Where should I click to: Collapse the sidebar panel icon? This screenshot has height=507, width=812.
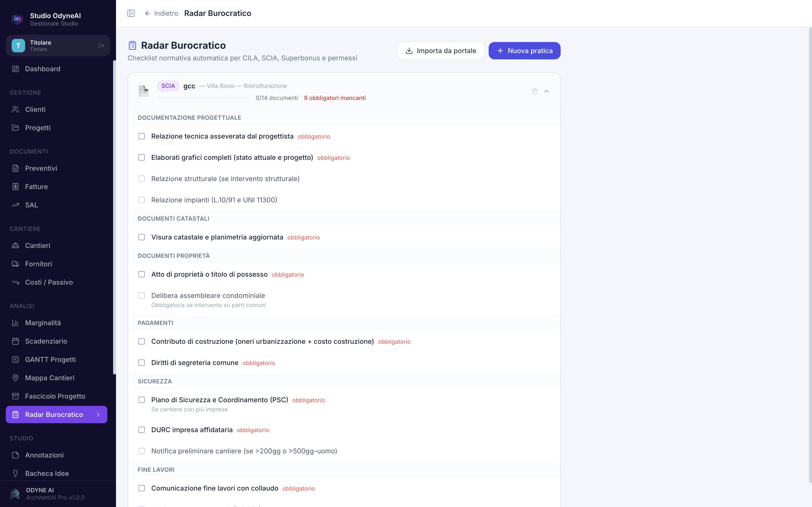pyautogui.click(x=131, y=13)
